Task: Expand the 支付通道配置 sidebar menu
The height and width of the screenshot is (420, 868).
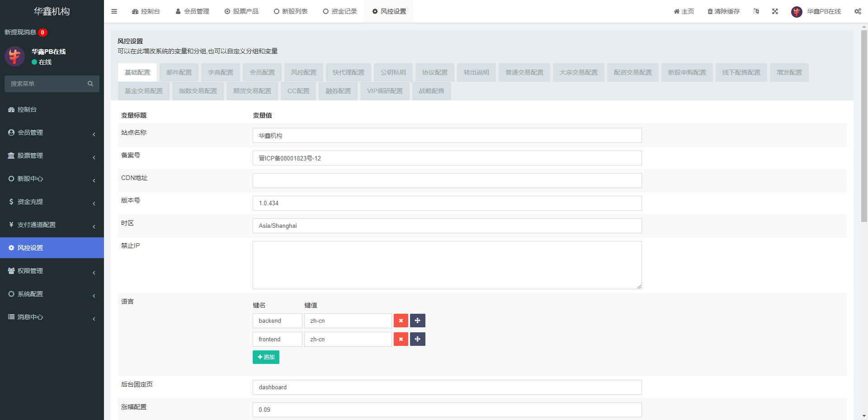Action: click(x=52, y=225)
